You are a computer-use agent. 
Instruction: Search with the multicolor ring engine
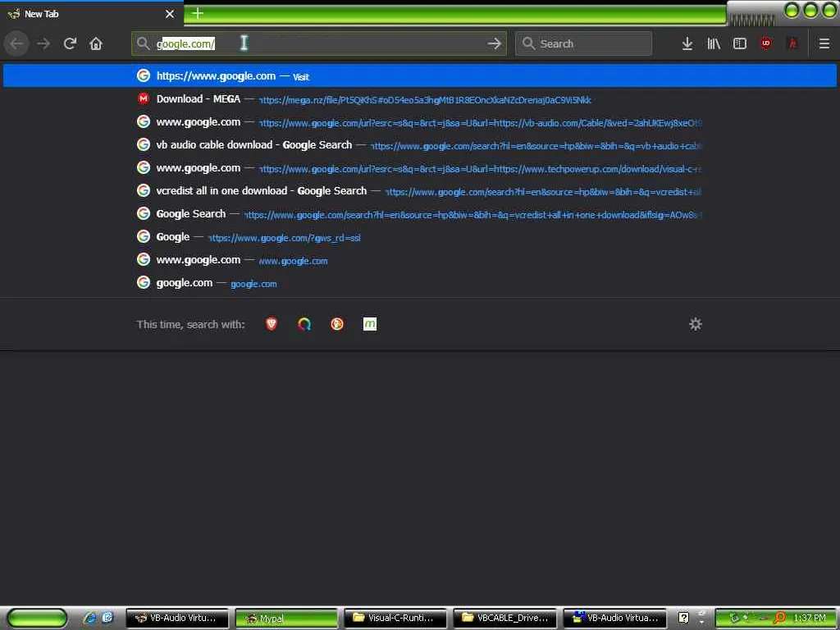coord(304,323)
